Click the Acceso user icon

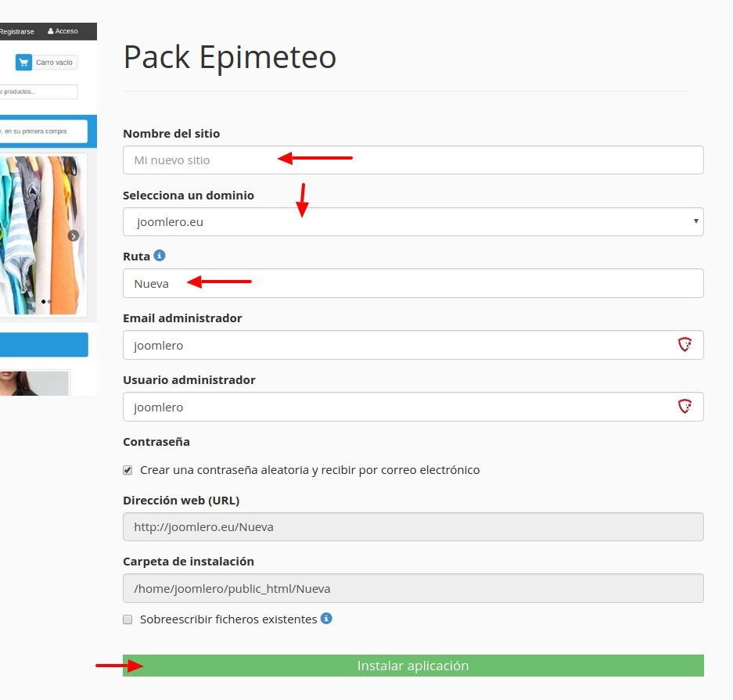point(51,31)
